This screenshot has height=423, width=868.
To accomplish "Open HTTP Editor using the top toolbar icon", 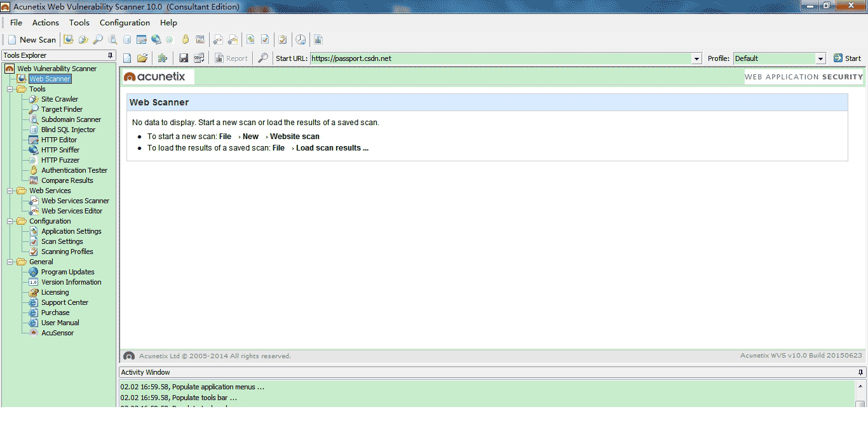I will coord(142,39).
